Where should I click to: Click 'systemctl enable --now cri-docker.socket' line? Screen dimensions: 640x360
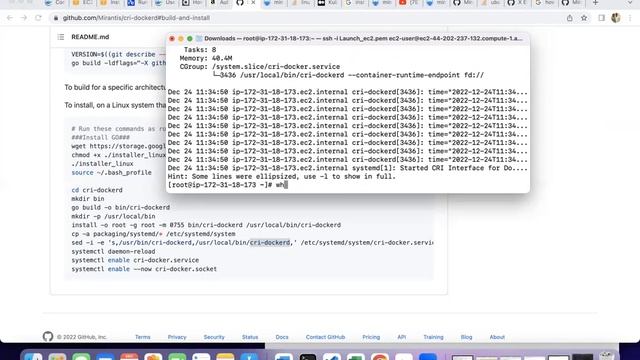click(x=144, y=269)
